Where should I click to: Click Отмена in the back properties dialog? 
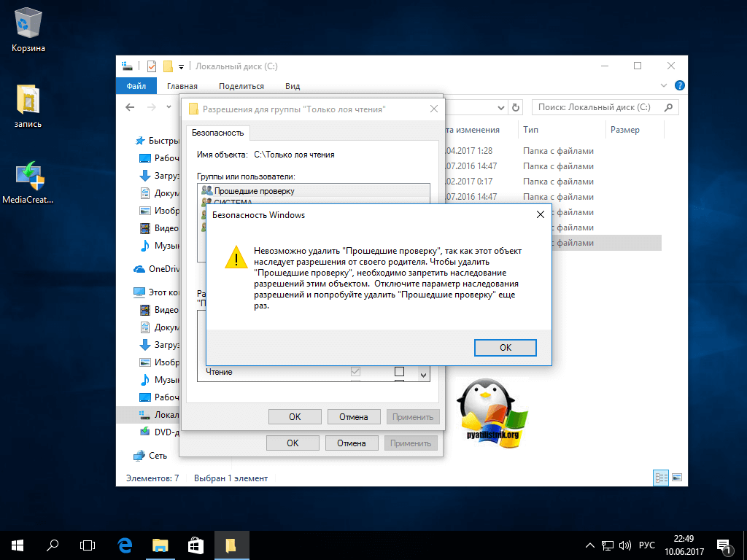tap(351, 443)
